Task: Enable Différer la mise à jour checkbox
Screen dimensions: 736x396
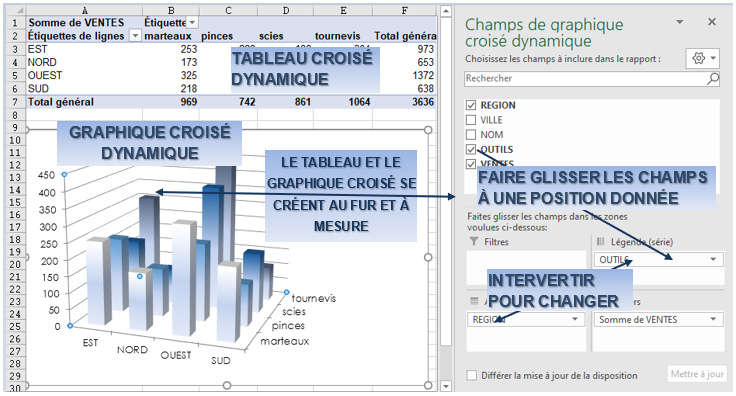Action: pyautogui.click(x=472, y=375)
